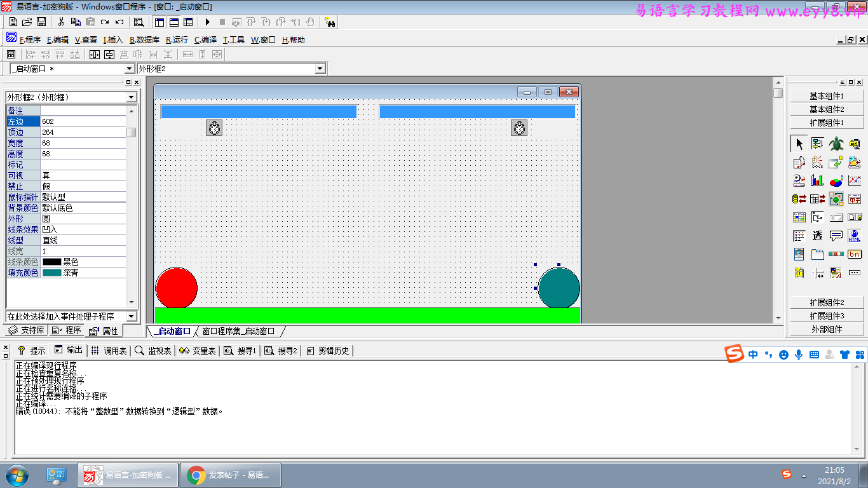Select the '透' transparent label component

[x=817, y=236]
